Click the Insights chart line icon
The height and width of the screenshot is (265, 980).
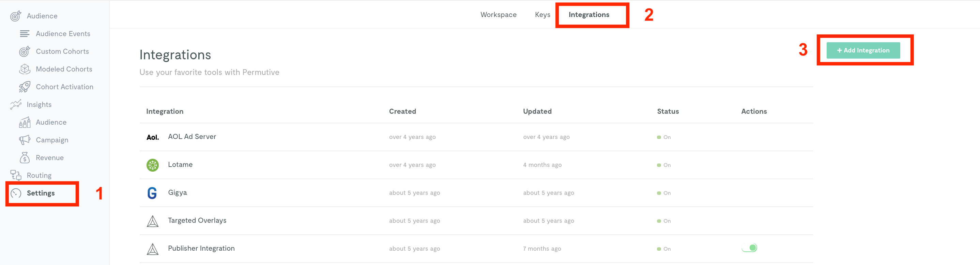point(16,105)
